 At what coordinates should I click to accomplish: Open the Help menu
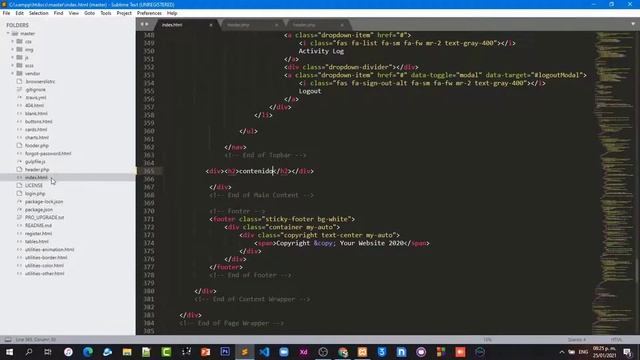(x=172, y=13)
